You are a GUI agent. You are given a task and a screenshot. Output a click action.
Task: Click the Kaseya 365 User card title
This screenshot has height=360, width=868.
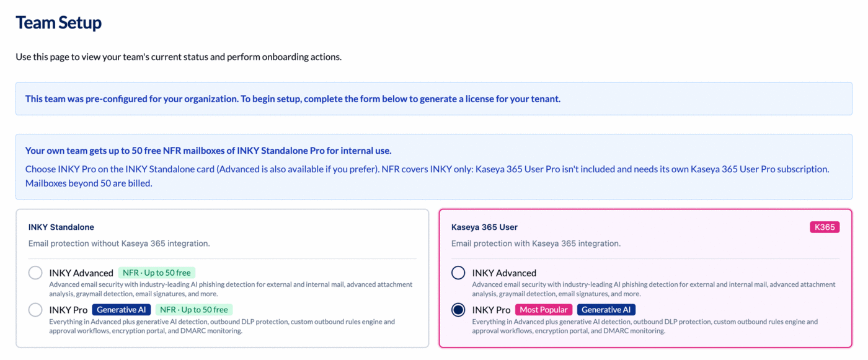(484, 227)
